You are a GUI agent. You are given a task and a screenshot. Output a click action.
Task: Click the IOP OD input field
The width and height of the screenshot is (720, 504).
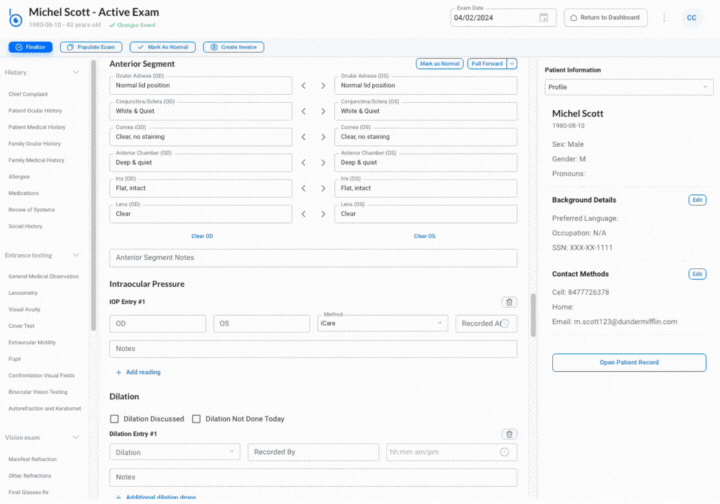(158, 324)
